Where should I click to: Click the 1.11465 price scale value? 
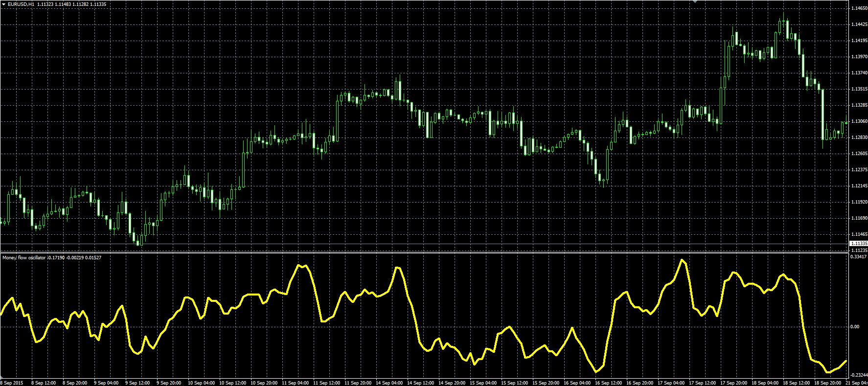tap(860, 234)
